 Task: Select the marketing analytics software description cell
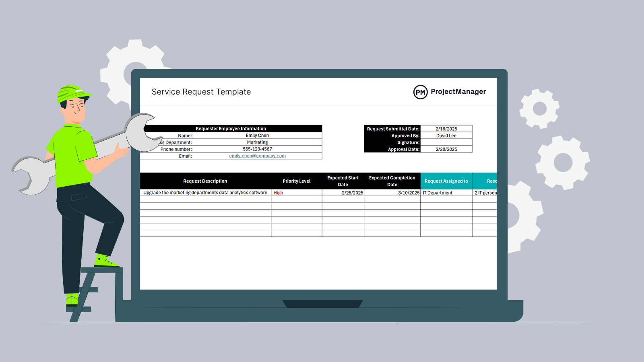(x=205, y=193)
